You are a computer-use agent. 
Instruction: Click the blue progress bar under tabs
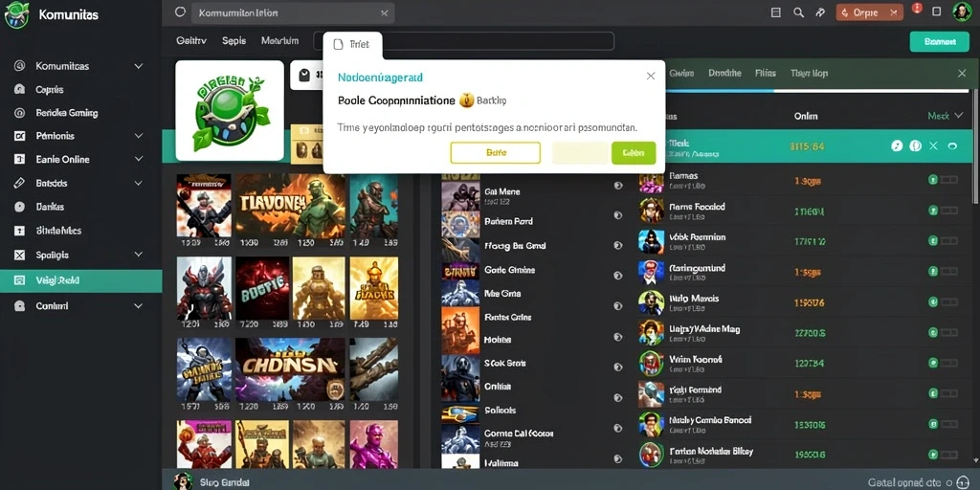720,91
